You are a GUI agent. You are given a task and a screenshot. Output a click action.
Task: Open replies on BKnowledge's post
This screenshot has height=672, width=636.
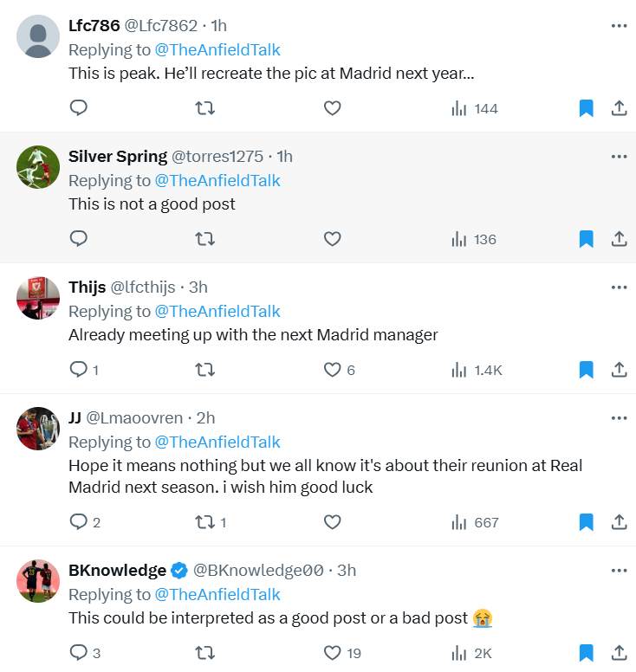(79, 653)
